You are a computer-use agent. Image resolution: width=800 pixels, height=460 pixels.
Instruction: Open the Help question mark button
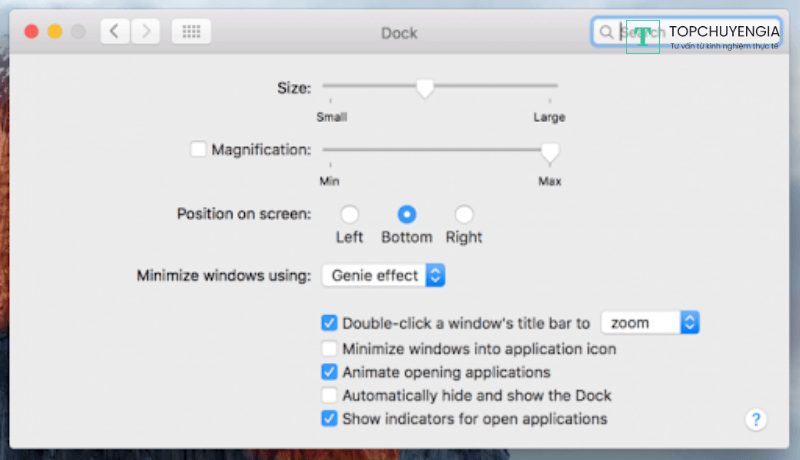756,419
